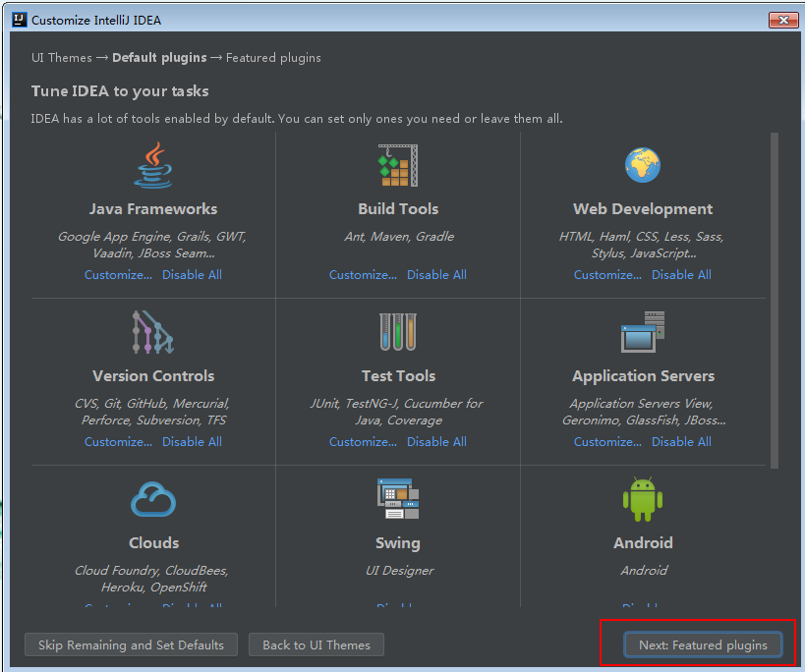Click the Version Controls branches icon
The width and height of the screenshot is (805, 672).
click(x=153, y=332)
